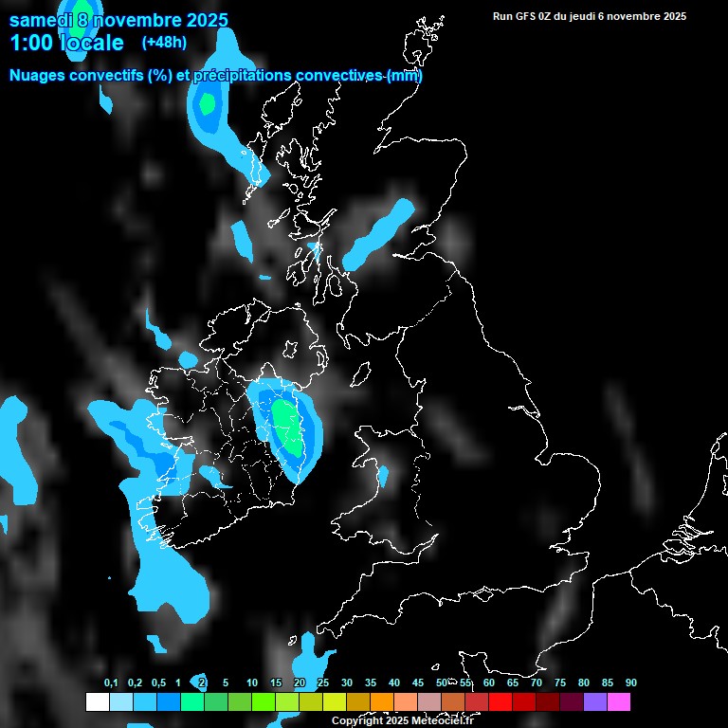
Task: Click the white 0,1 legend swatch
Action: 97,702
